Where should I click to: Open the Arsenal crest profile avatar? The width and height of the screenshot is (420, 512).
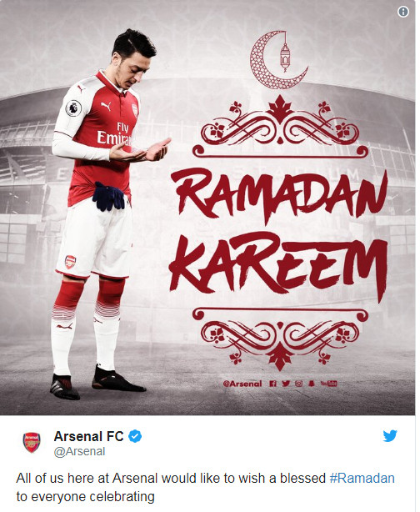32,442
